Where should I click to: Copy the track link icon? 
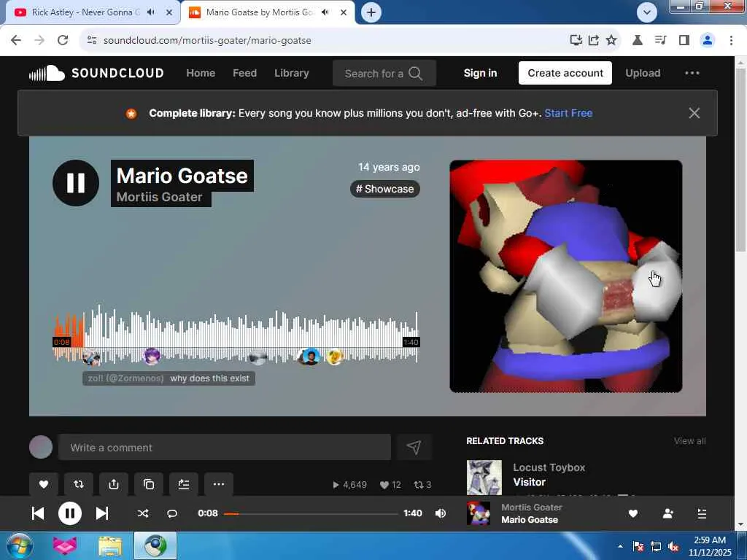coord(149,484)
